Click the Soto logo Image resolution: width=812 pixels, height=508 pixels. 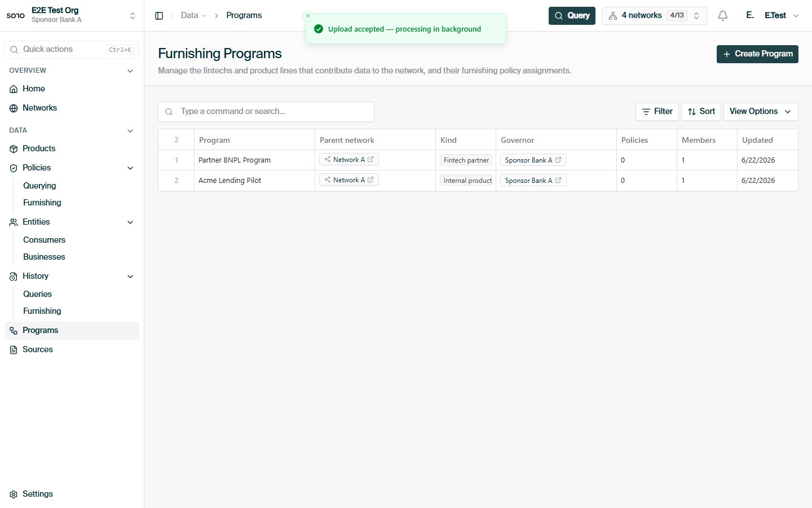coord(15,16)
